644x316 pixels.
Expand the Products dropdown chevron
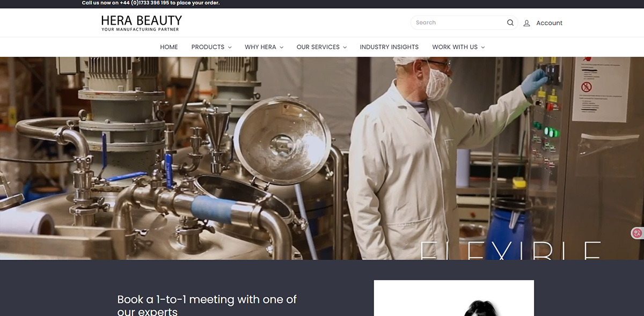pyautogui.click(x=230, y=47)
